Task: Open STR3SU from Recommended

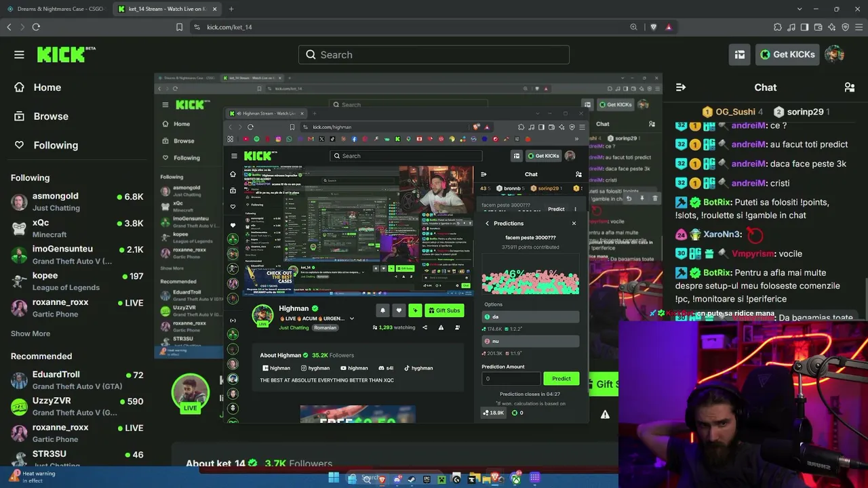Action: coord(77,458)
